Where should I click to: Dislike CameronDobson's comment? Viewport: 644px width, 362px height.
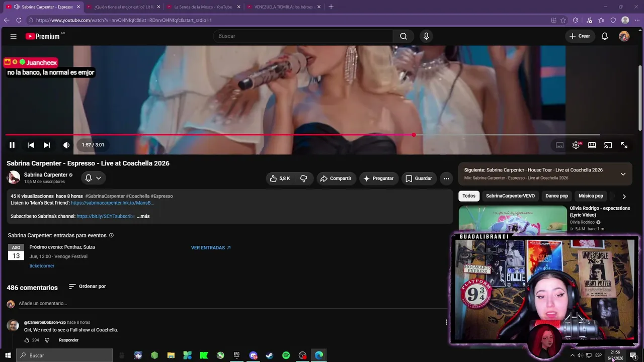47,340
